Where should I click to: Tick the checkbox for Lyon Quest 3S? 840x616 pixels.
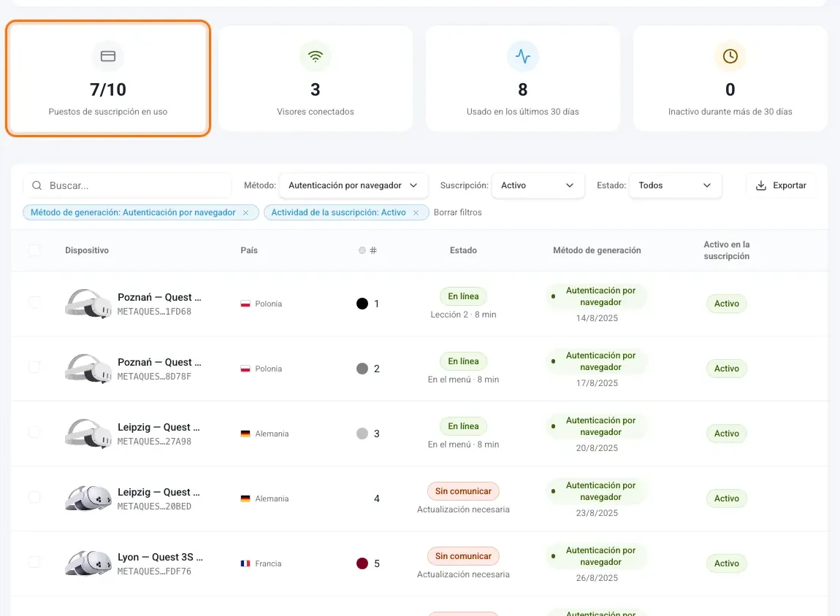click(34, 562)
